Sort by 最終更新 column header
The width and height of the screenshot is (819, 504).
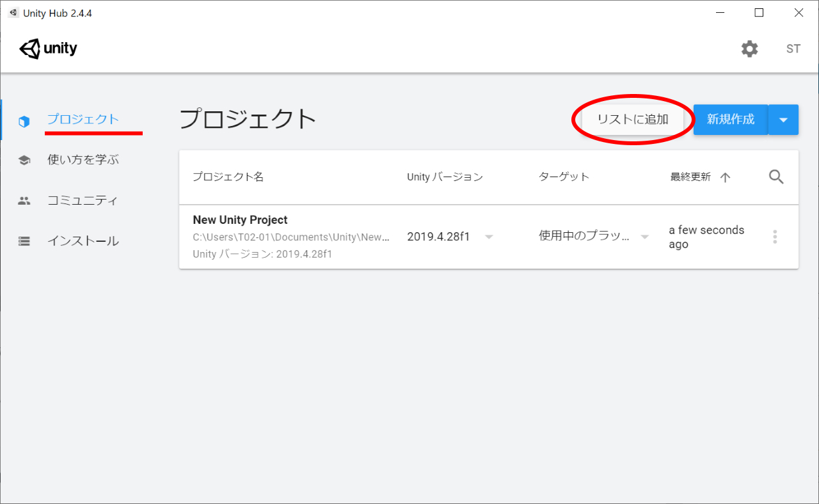pyautogui.click(x=690, y=177)
